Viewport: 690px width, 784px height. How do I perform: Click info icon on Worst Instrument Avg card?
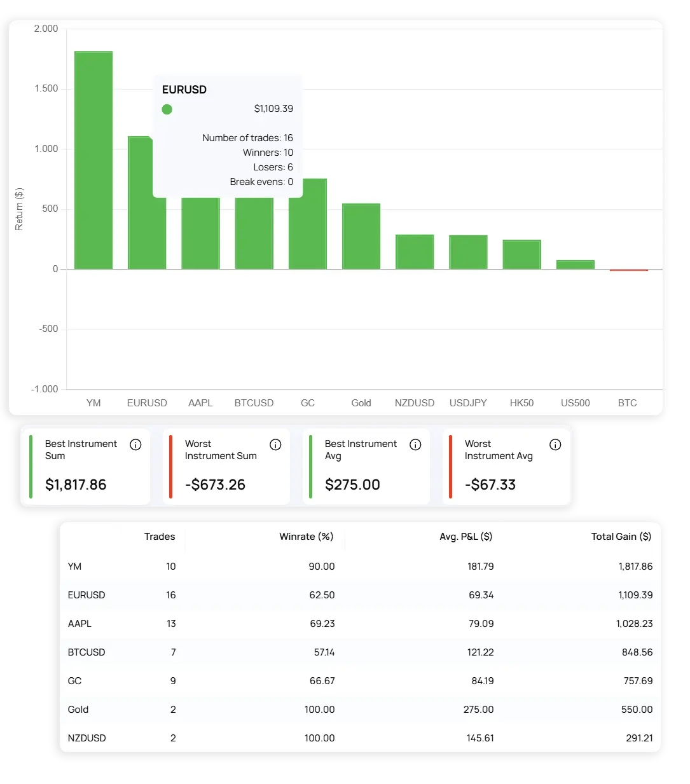pyautogui.click(x=555, y=444)
